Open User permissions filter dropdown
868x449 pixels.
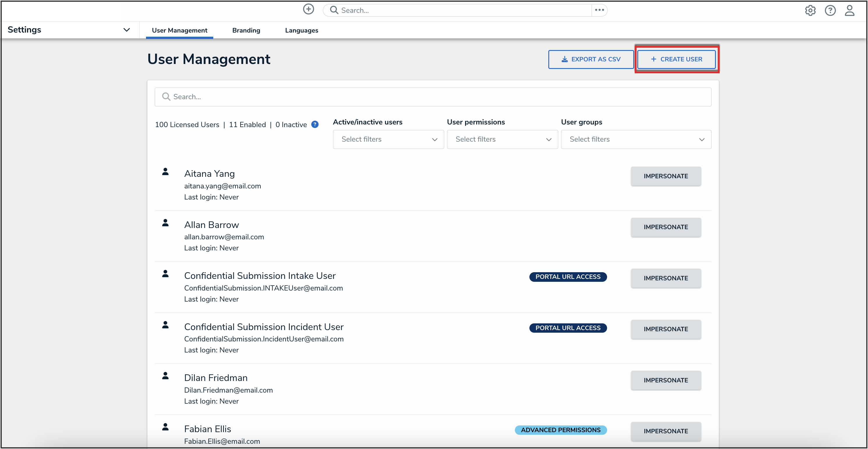click(502, 140)
